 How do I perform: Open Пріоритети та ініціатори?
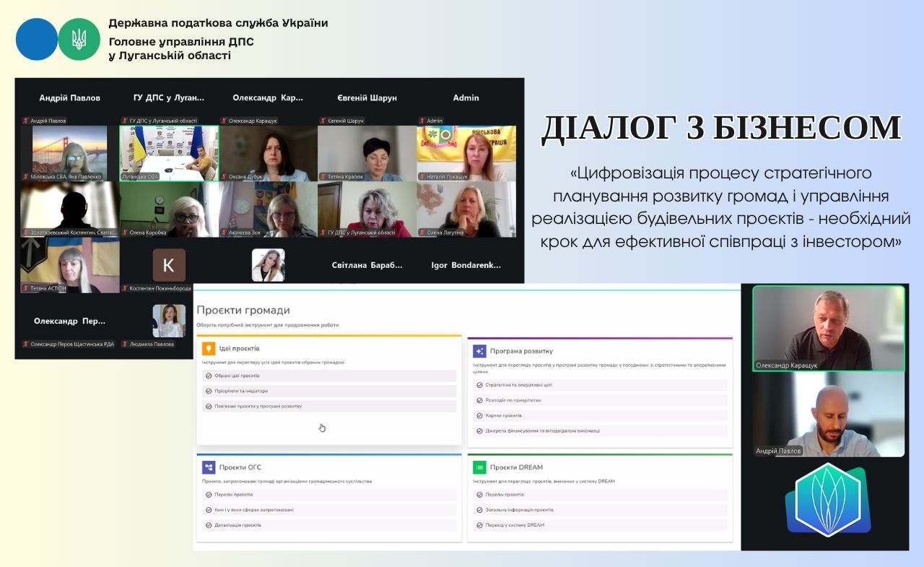tap(329, 391)
